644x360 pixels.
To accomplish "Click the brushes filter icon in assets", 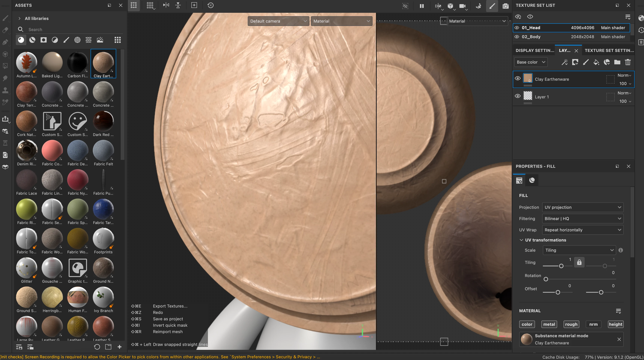I will pyautogui.click(x=66, y=40).
